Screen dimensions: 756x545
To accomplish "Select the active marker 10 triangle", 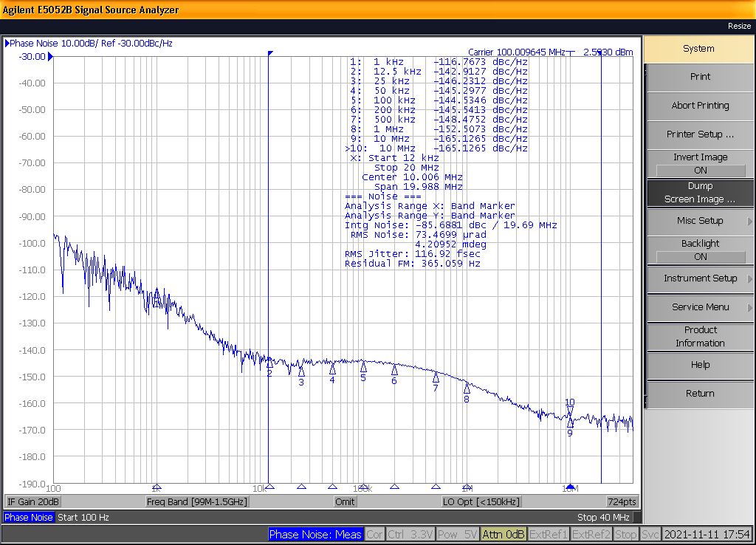I will point(570,411).
